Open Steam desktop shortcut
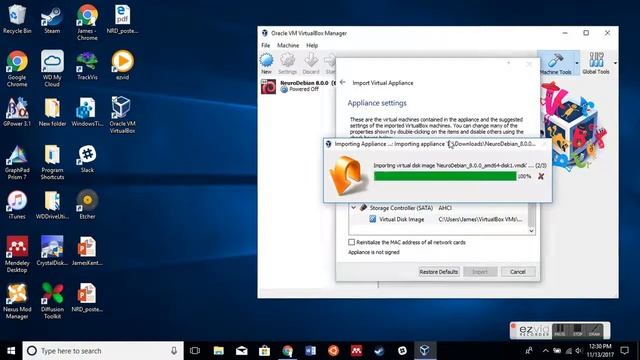Screen dimensions: 640x360 pyautogui.click(x=52, y=20)
